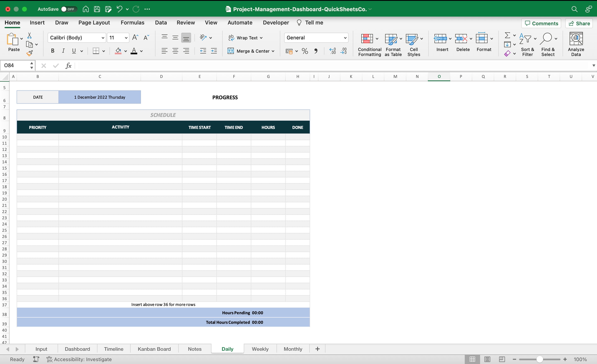
Task: Open the font name dropdown
Action: [x=103, y=38]
